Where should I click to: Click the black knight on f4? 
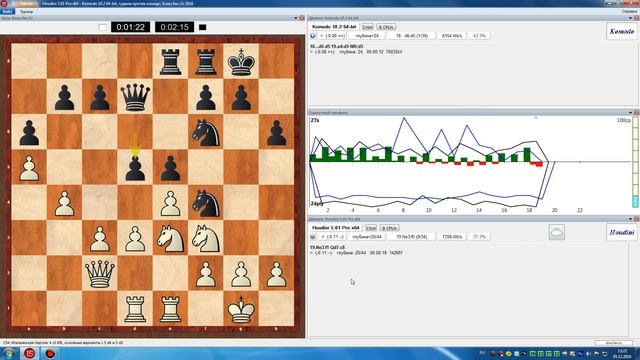(x=206, y=203)
